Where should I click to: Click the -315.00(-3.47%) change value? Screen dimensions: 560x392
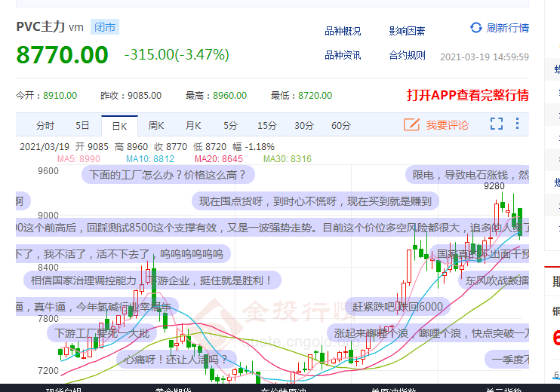(177, 54)
